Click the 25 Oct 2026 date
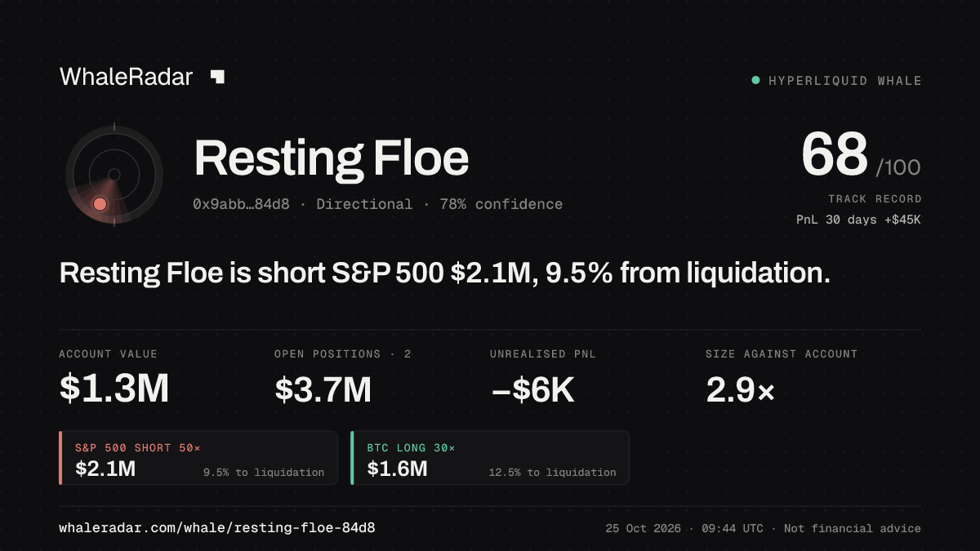The height and width of the screenshot is (551, 980). 644,529
